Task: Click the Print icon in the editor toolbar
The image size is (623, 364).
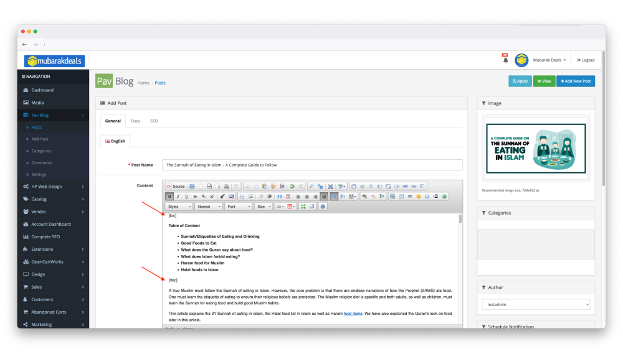Action: [x=226, y=185]
